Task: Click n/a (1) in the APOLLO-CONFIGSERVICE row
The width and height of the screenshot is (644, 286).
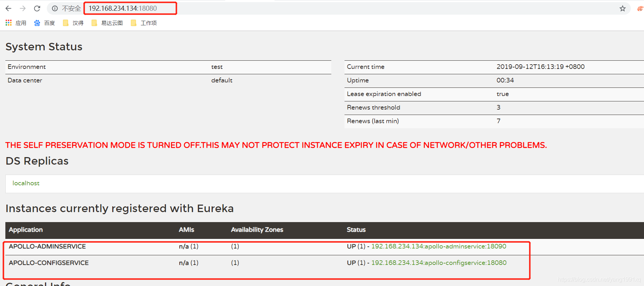Action: coord(189,263)
